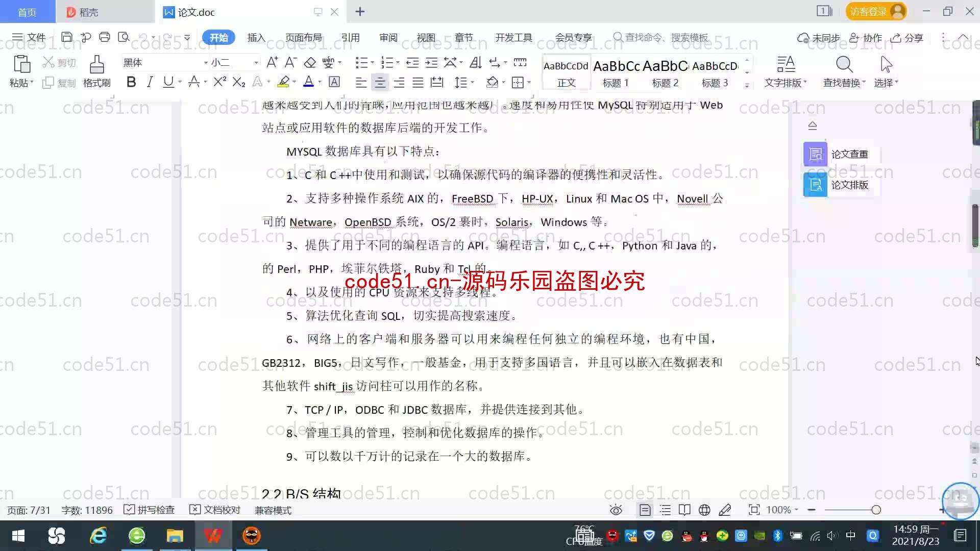Screen dimensions: 980x551
Task: Click the full screen icon in status bar
Action: [x=754, y=510]
